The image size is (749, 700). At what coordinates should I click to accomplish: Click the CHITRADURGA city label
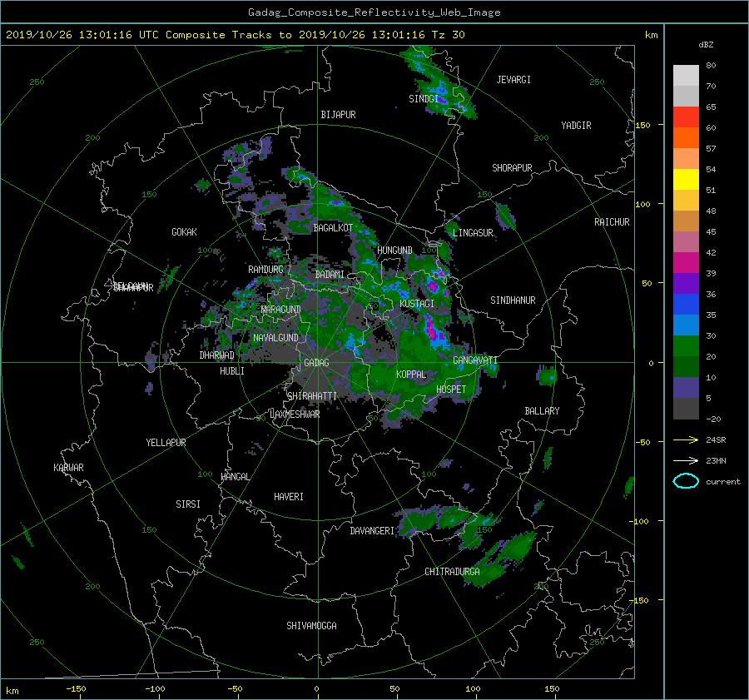[x=452, y=572]
